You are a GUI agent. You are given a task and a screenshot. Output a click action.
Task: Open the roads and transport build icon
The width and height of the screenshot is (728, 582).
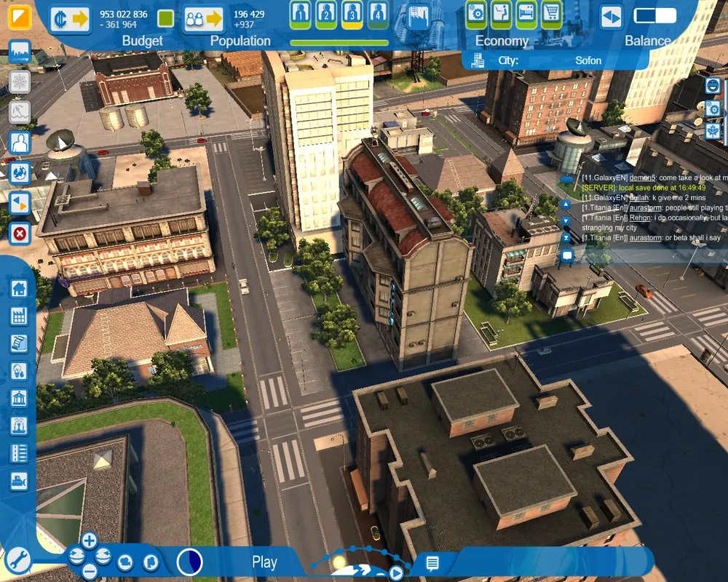[x=19, y=343]
